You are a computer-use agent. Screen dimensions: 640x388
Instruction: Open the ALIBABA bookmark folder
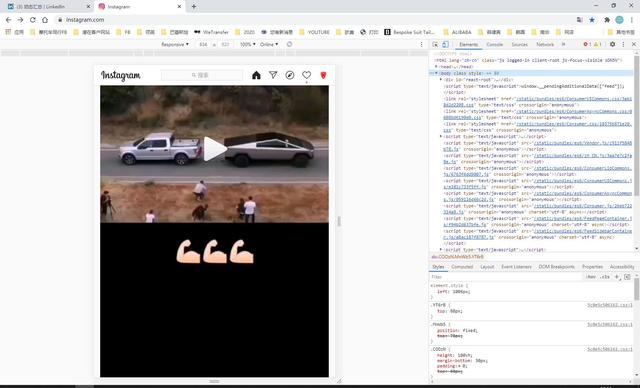[457, 32]
